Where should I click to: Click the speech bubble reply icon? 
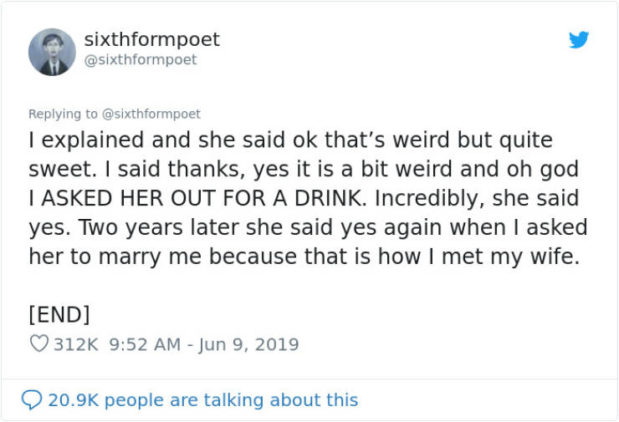pyautogui.click(x=33, y=400)
